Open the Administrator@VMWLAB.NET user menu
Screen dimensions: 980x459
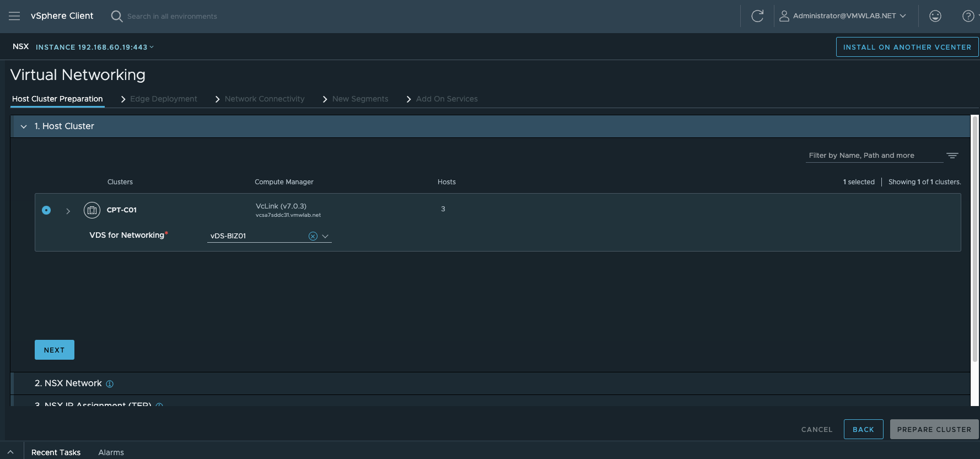(x=849, y=16)
